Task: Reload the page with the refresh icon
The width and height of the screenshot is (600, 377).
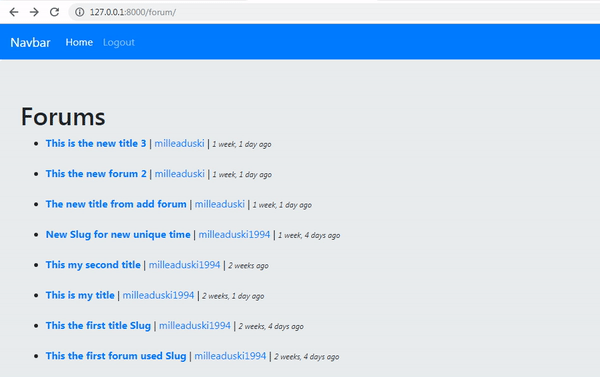Action: coord(54,12)
